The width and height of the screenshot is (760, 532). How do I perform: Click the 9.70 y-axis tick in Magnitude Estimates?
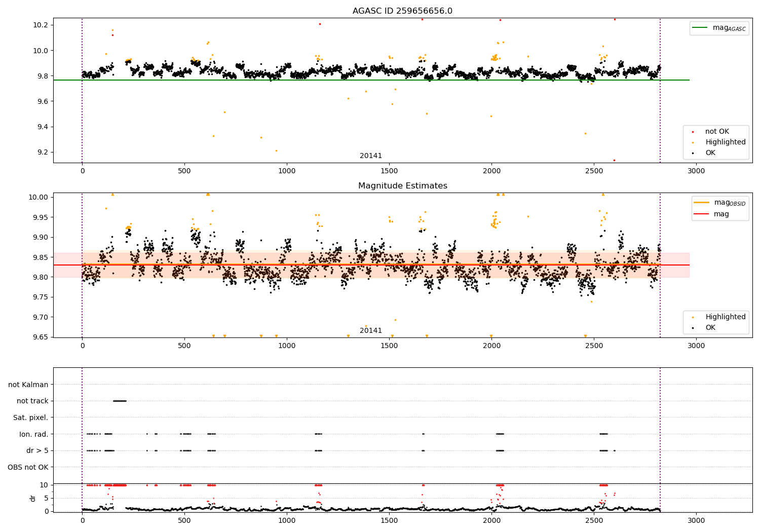pyautogui.click(x=41, y=317)
